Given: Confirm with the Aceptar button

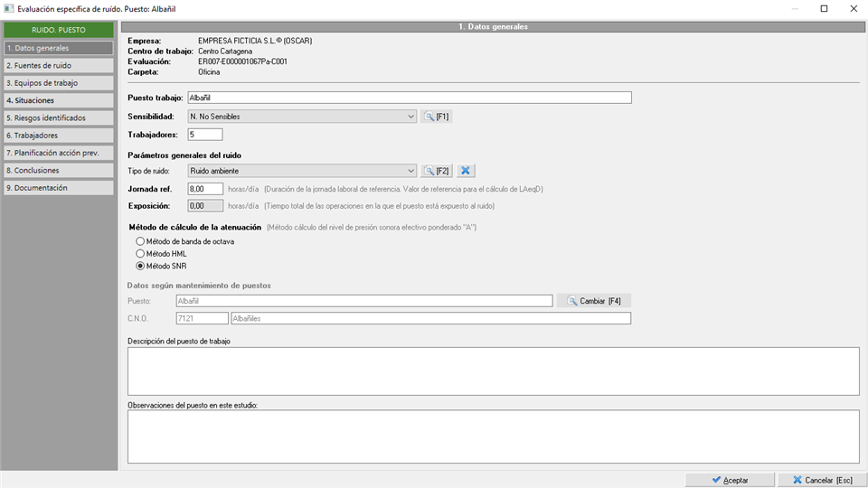Looking at the screenshot, I should [730, 480].
